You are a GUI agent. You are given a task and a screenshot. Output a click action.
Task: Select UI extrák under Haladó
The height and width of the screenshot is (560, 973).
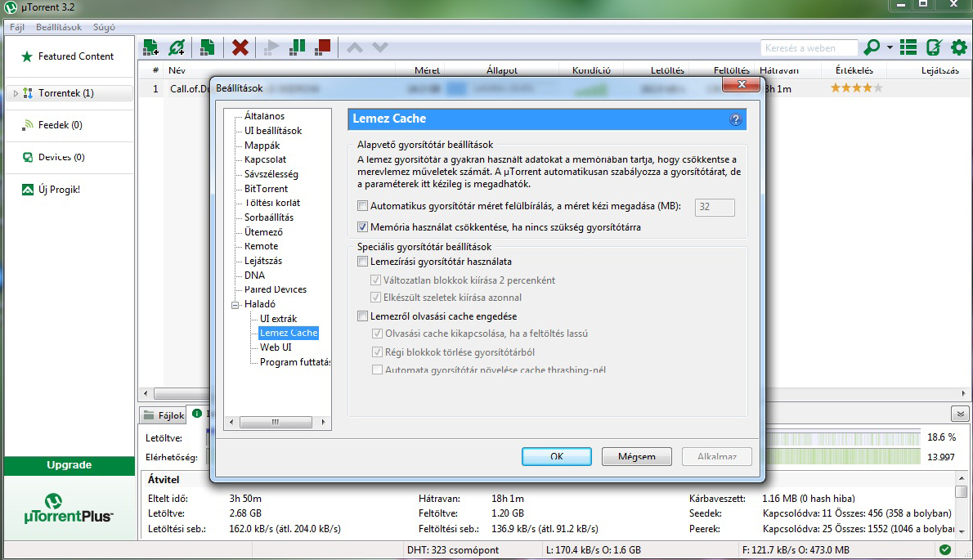point(278,319)
